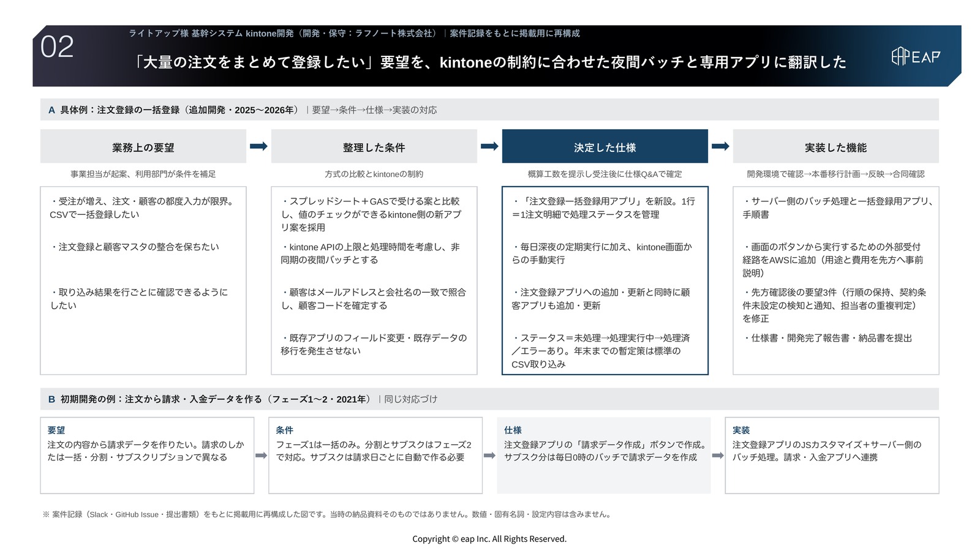980x551 pixels.
Task: Click the small arrow between 仕様 and 実装 boxes
Action: pos(718,455)
